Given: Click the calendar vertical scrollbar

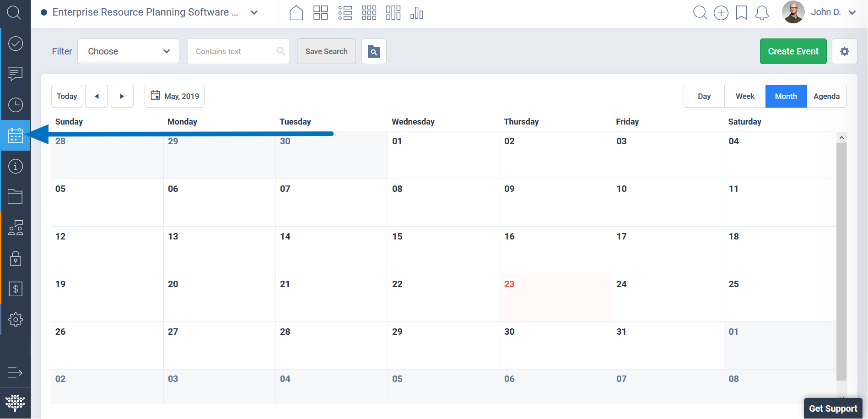Looking at the screenshot, I should [841, 261].
